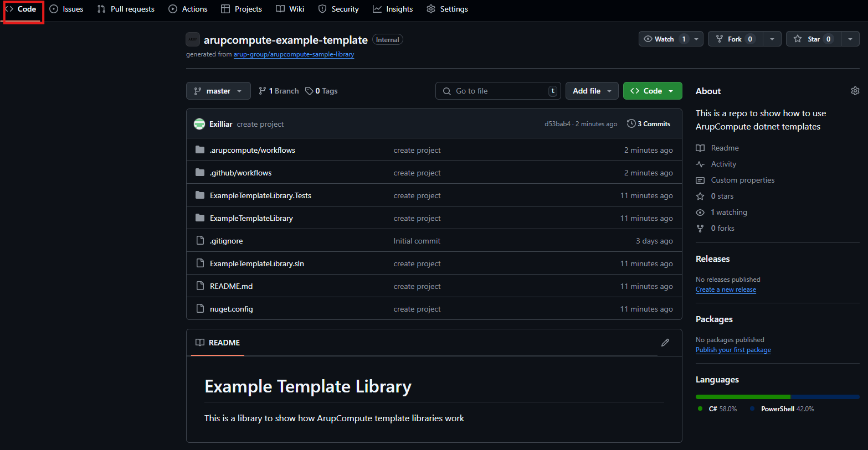Go to the Actions tab
Screen dimensions: 868x450
point(188,9)
